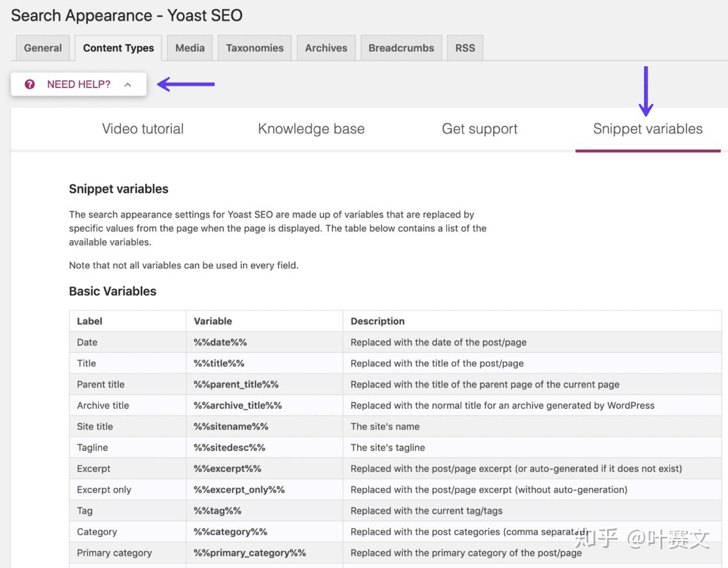Screen dimensions: 728x568
Task: Click the NEED HELP button
Action: tap(78, 84)
